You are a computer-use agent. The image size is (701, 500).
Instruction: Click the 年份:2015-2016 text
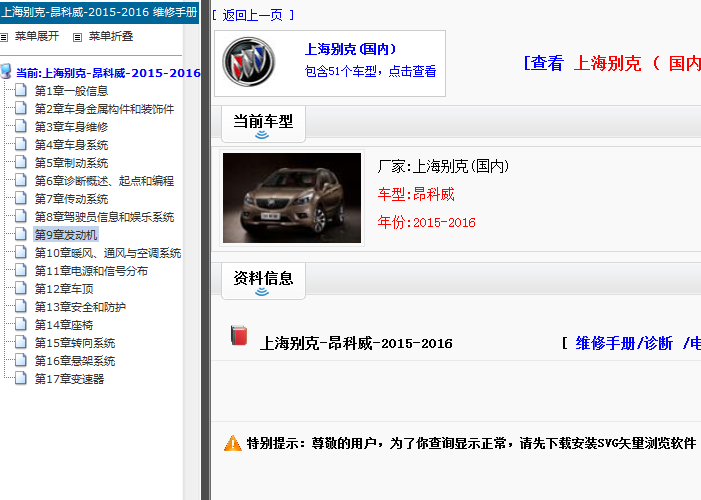(427, 222)
